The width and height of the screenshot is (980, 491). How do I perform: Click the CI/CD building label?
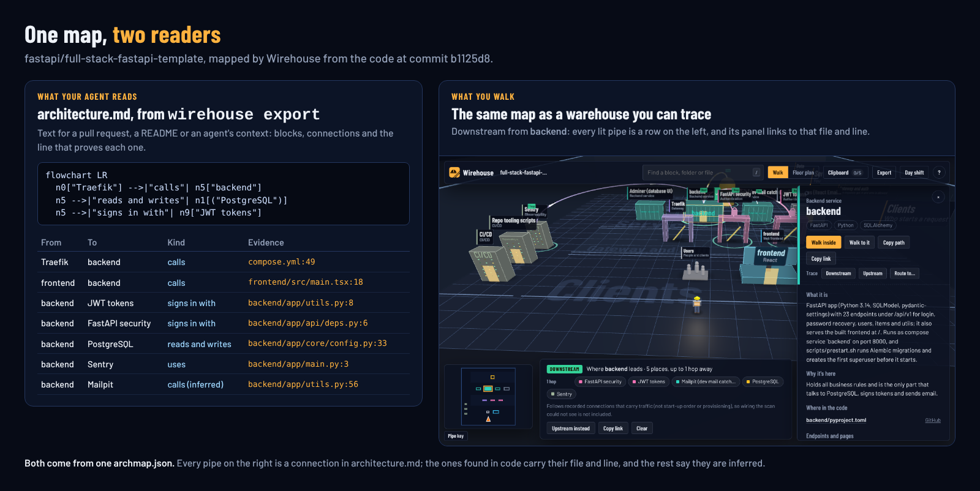pyautogui.click(x=485, y=236)
